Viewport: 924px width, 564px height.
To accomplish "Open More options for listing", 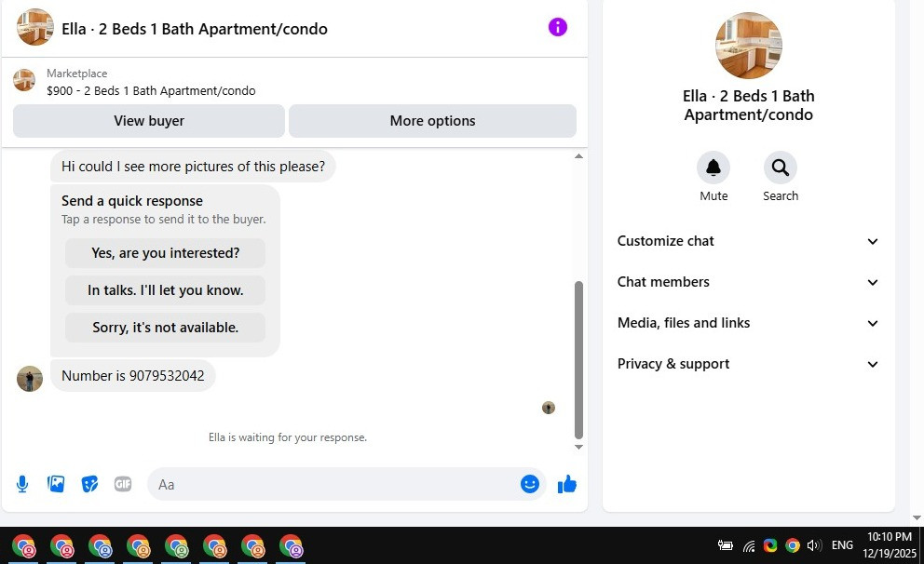I will (432, 121).
